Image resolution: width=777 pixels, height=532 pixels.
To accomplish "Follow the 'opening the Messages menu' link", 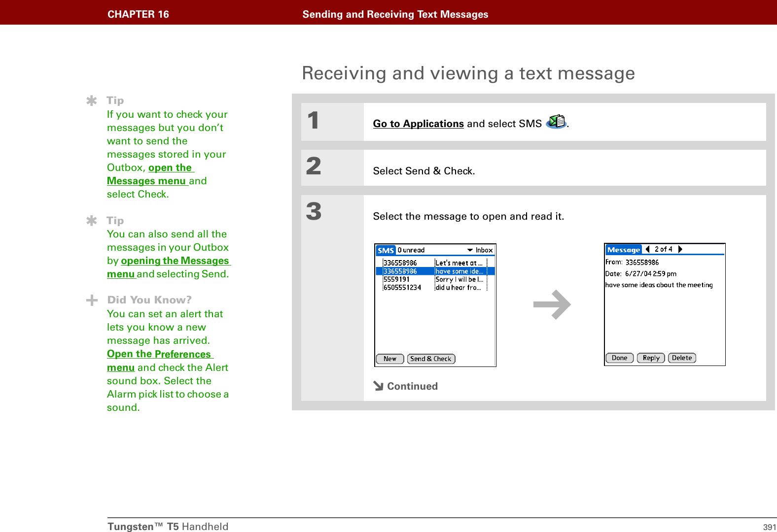I will 169,267.
